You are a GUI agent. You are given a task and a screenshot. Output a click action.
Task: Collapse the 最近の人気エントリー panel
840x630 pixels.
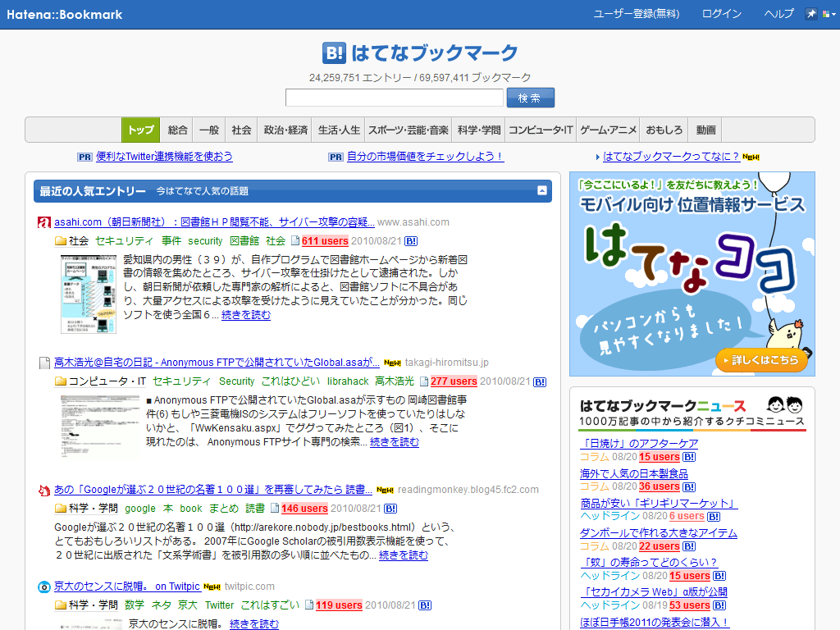tap(541, 191)
